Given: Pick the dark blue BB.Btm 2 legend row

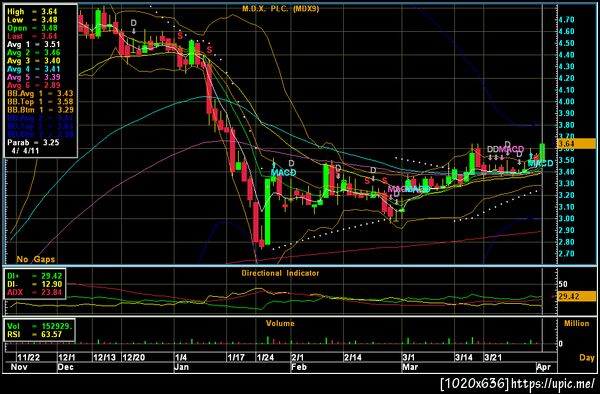Looking at the screenshot, I should [x=40, y=134].
